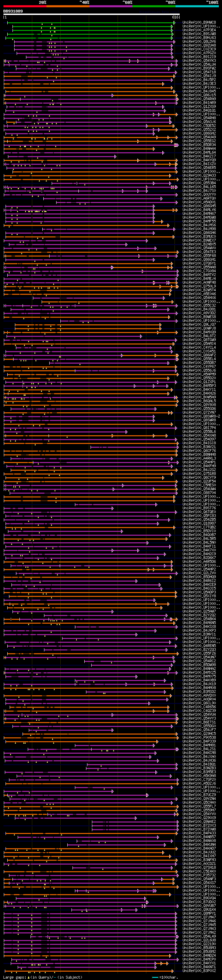222x980 pixels.
Task: Click the label UniRef100_P35732
Action: (199, 875)
